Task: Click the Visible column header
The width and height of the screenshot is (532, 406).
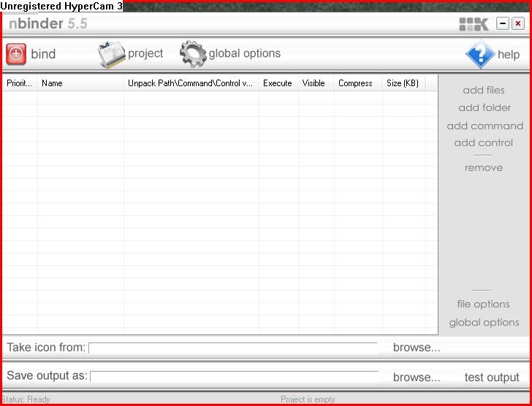Action: tap(316, 83)
